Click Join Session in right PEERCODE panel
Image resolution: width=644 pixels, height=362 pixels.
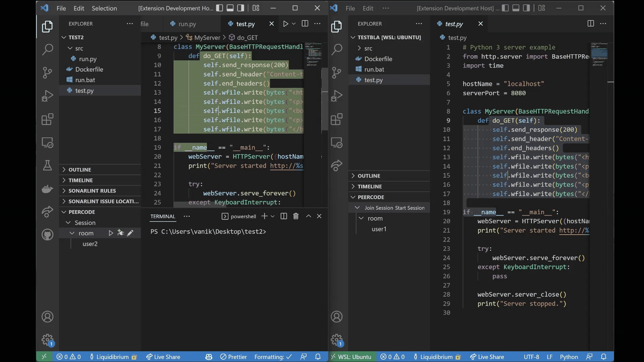(378, 207)
